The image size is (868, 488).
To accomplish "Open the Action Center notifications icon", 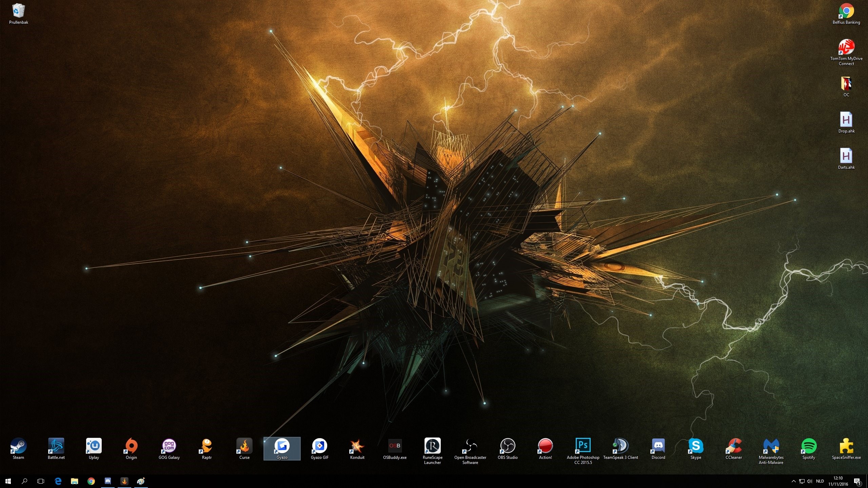I will 857,481.
